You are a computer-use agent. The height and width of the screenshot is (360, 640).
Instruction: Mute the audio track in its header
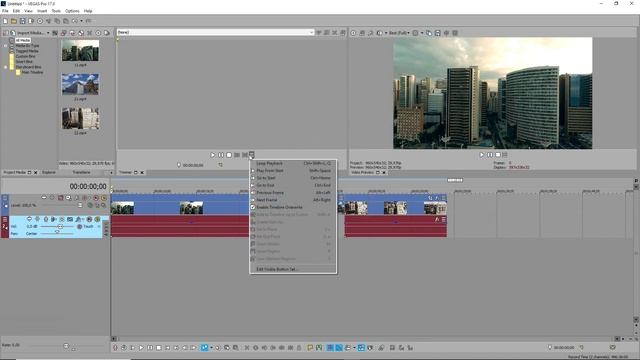click(89, 219)
